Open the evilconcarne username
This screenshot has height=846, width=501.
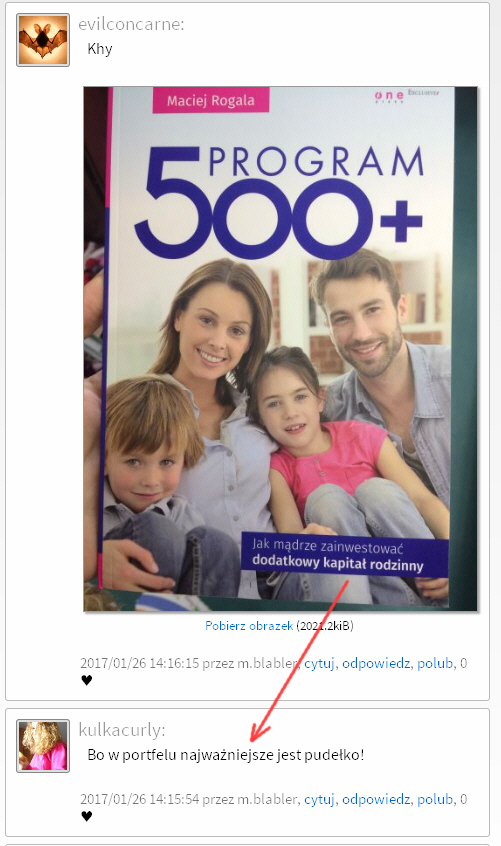click(x=131, y=24)
